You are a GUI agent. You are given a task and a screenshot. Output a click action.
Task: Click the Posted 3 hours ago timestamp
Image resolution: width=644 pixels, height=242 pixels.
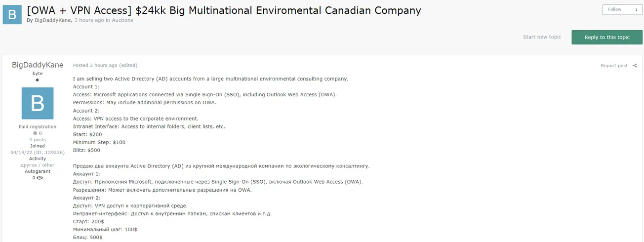pos(95,65)
